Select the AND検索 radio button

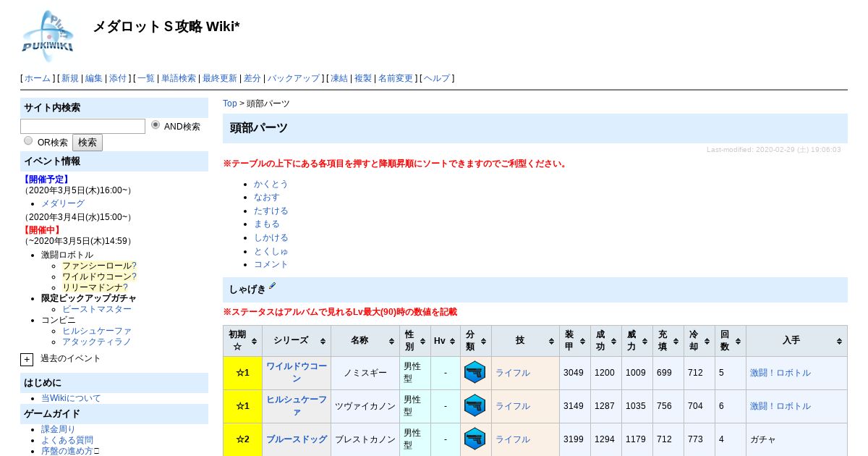(156, 125)
